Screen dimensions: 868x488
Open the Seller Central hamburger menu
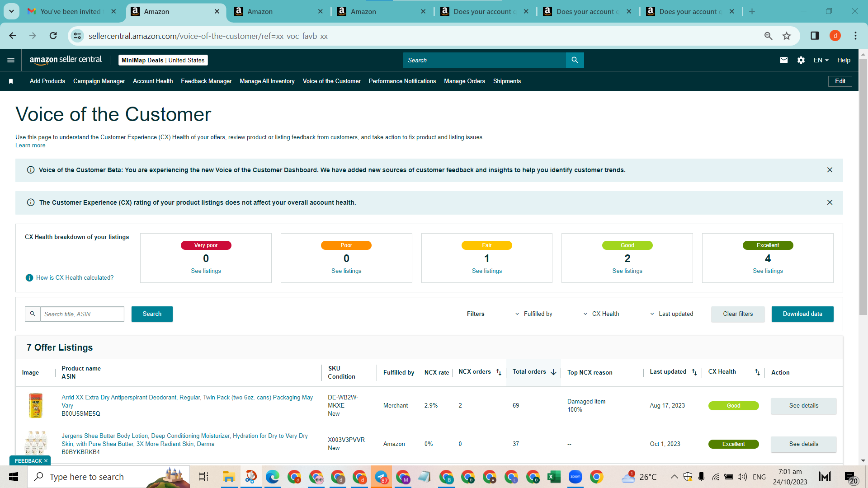(x=11, y=60)
